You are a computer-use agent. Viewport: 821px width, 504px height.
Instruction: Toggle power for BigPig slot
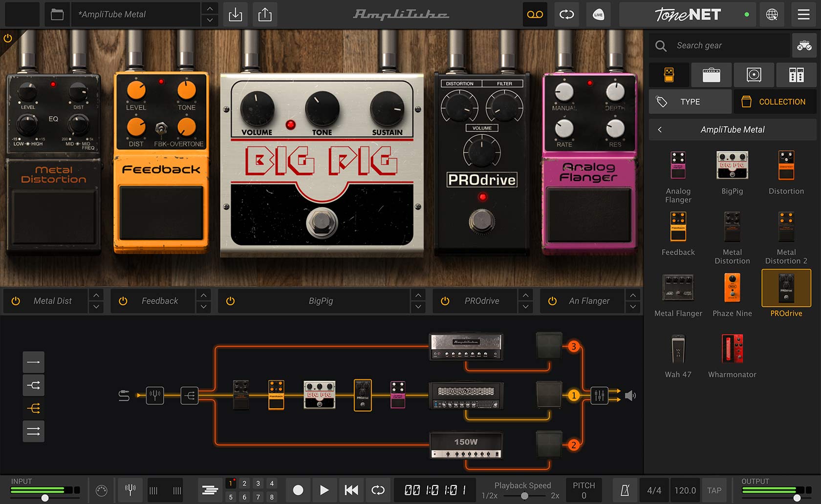[230, 301]
